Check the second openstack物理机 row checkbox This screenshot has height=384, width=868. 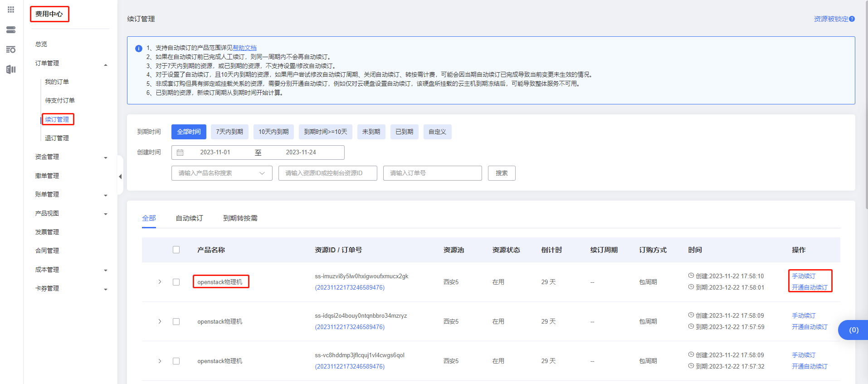tap(176, 321)
